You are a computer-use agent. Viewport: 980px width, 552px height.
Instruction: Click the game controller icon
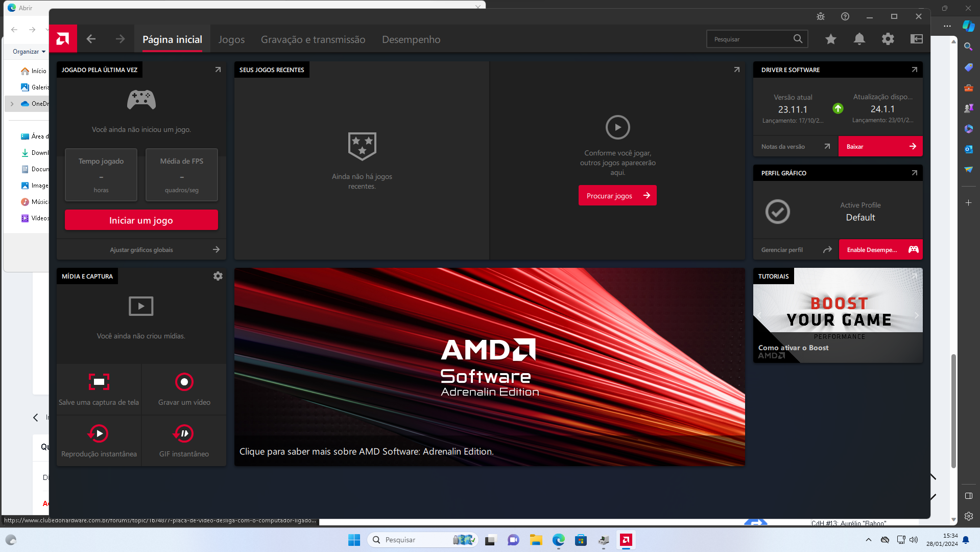pyautogui.click(x=141, y=99)
